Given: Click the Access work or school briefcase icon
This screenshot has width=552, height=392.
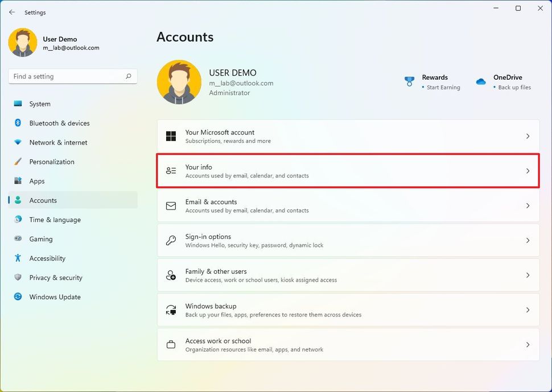Looking at the screenshot, I should click(x=171, y=345).
